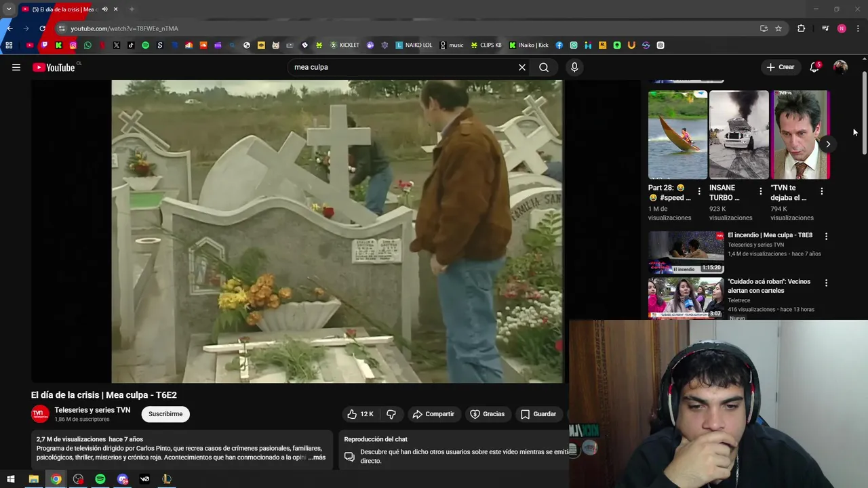Open the speedboat short 'Part 28'
868x488 pixels.
pyautogui.click(x=677, y=134)
